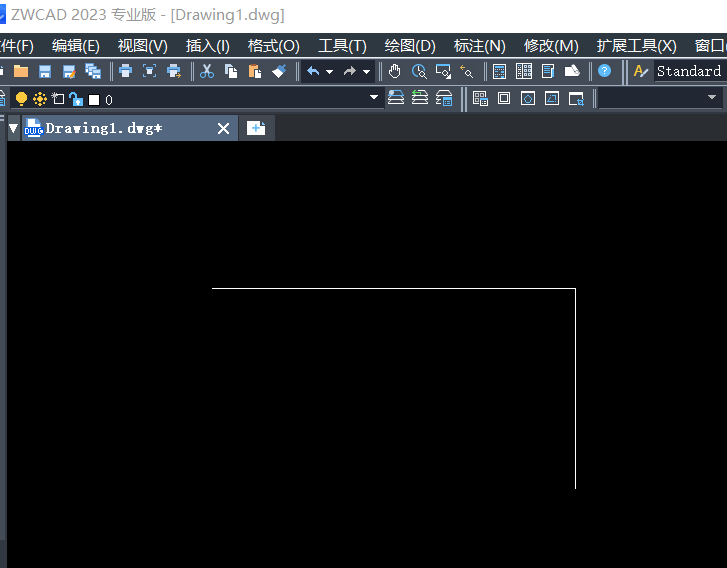
Task: Open the Tool Palettes grid icon
Action: (524, 71)
